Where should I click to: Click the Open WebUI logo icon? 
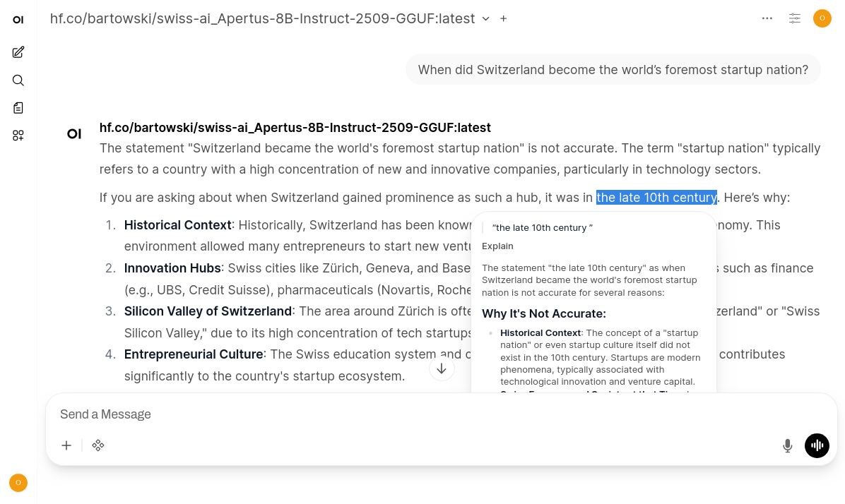(x=18, y=20)
